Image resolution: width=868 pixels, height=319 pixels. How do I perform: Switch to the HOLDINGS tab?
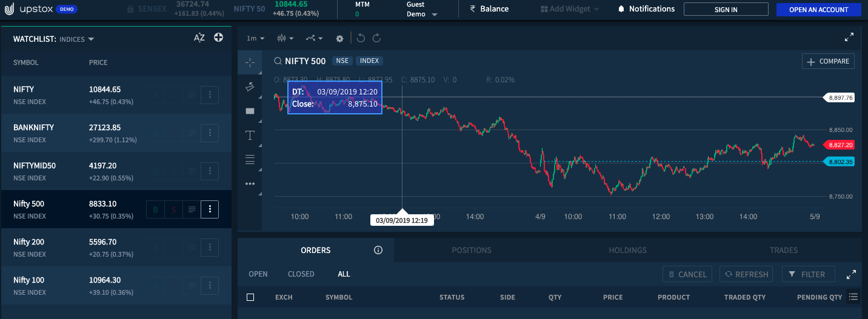coord(627,250)
